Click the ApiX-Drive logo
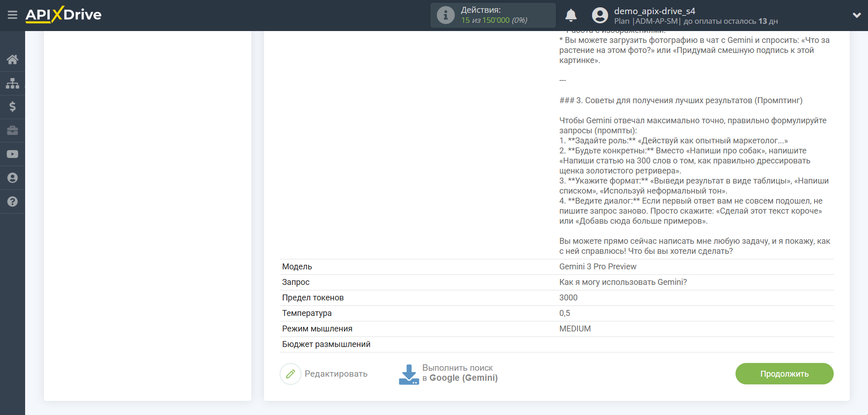Viewport: 868px width, 415px height. coord(64,15)
